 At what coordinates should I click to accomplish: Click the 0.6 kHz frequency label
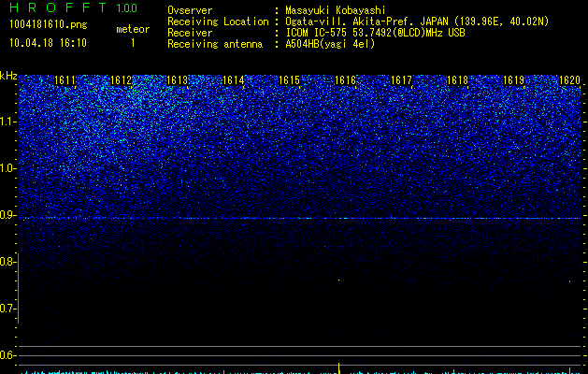tap(7, 355)
